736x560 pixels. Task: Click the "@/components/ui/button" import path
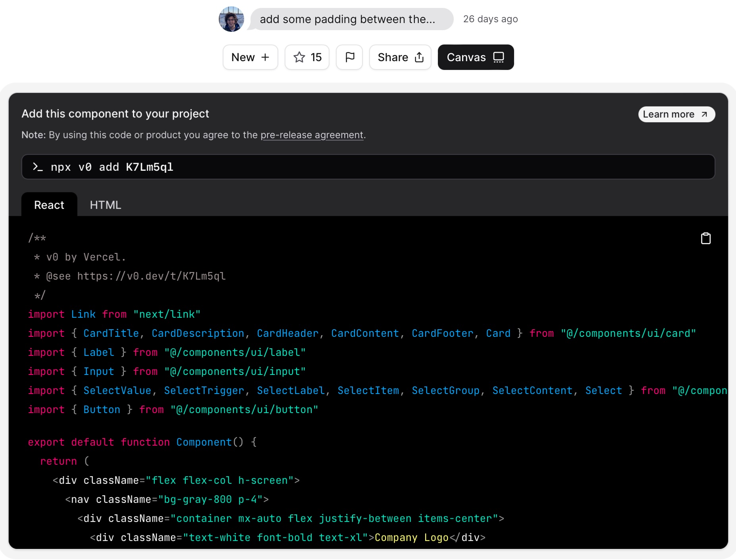(244, 409)
